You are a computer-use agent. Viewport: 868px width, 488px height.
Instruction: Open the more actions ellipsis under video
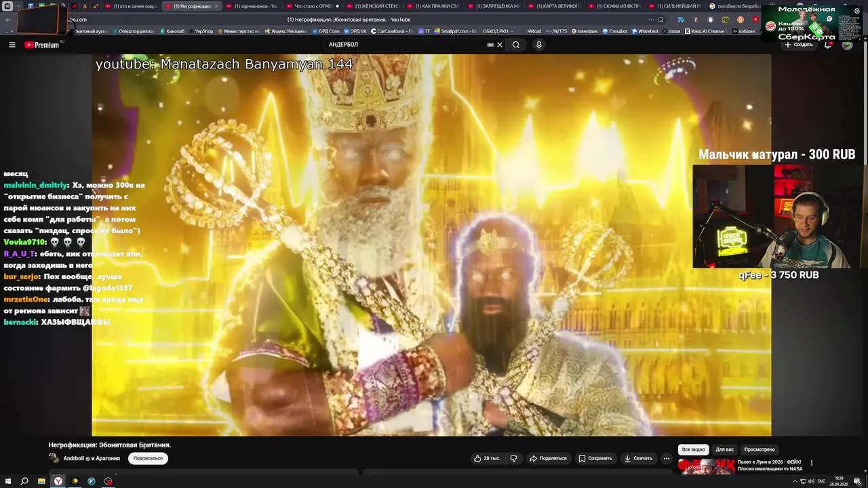click(x=667, y=458)
